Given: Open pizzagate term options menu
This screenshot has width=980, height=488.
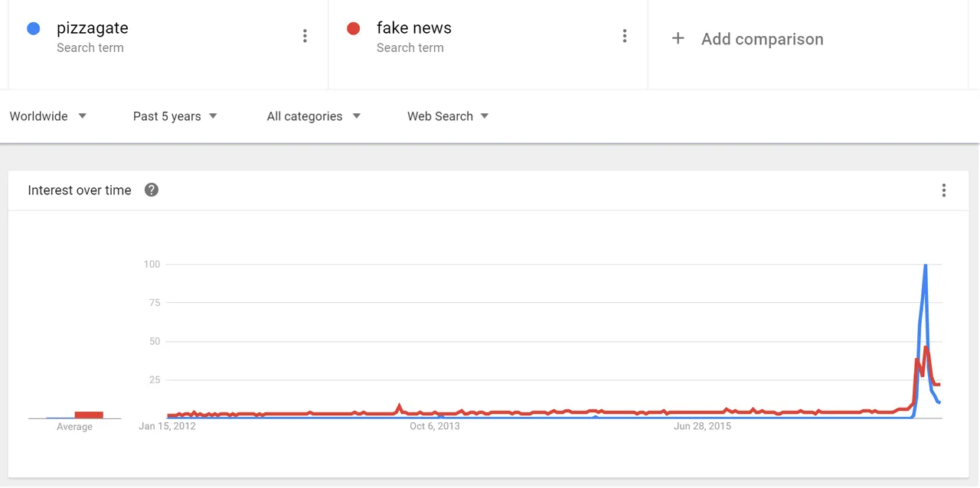Looking at the screenshot, I should (x=305, y=36).
